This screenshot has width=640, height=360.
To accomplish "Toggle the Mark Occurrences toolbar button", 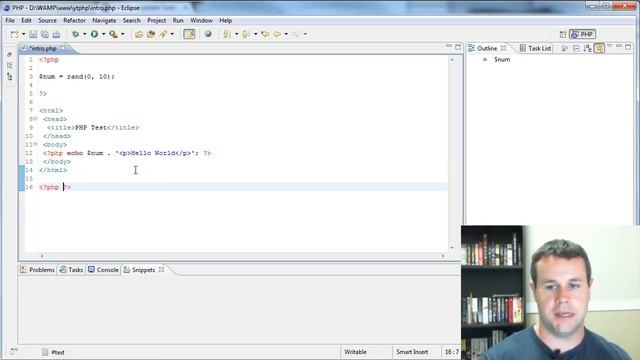I will click(x=189, y=34).
